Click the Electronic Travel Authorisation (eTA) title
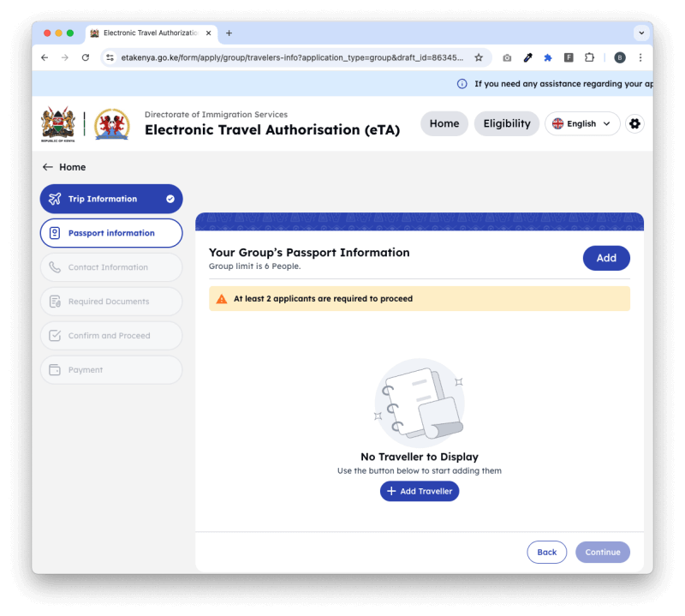 pyautogui.click(x=272, y=130)
